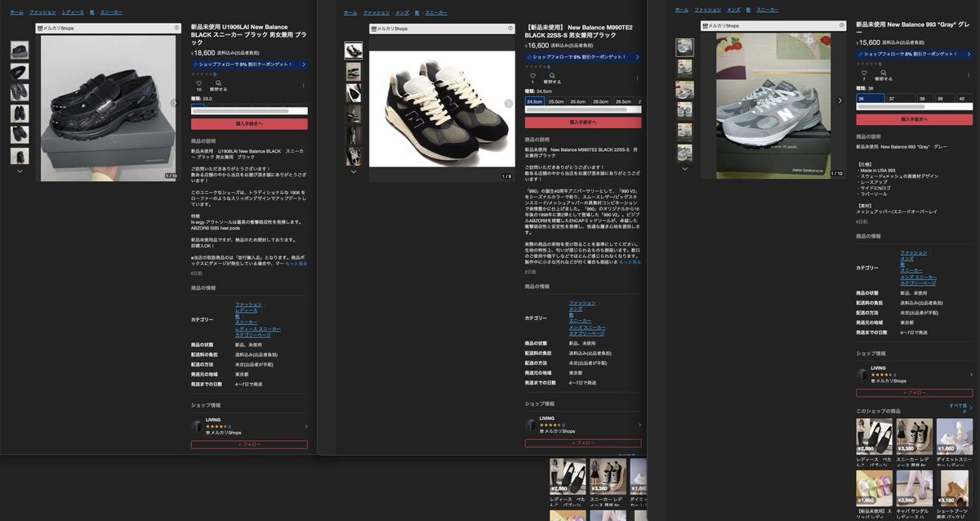980x521 pixels.
Task: Select the second thumbnail on the M990TE2 page
Action: (x=354, y=72)
